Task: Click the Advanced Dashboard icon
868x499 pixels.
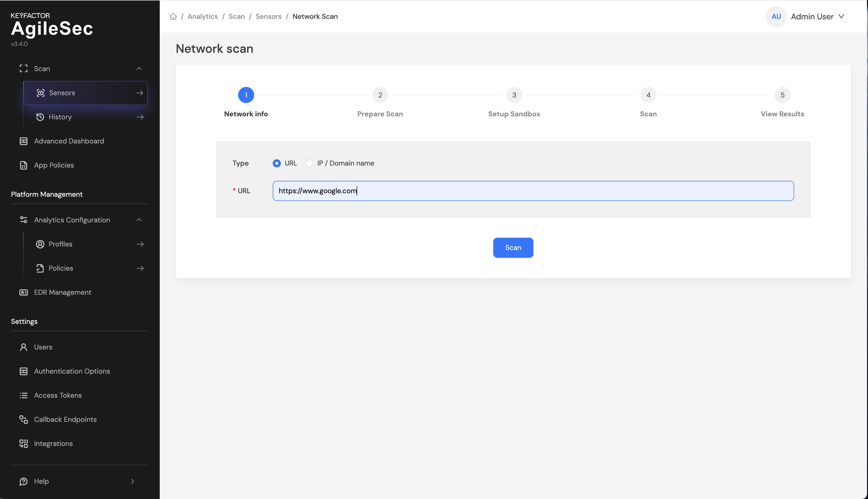Action: pos(24,141)
